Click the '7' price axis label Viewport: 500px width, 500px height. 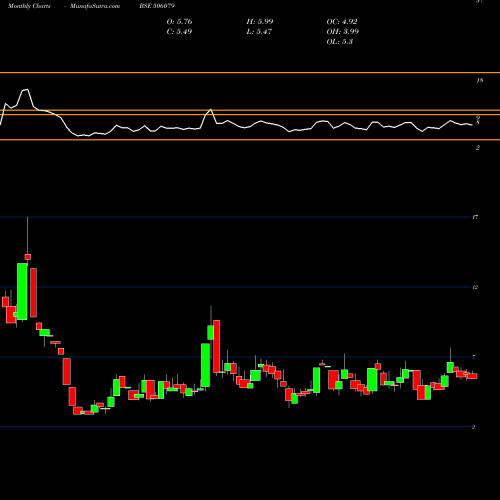tap(474, 357)
